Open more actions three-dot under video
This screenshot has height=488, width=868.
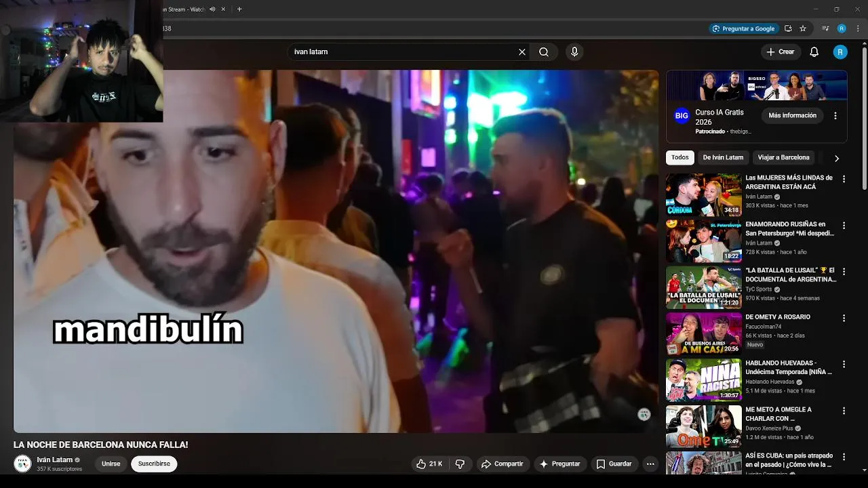tap(650, 464)
